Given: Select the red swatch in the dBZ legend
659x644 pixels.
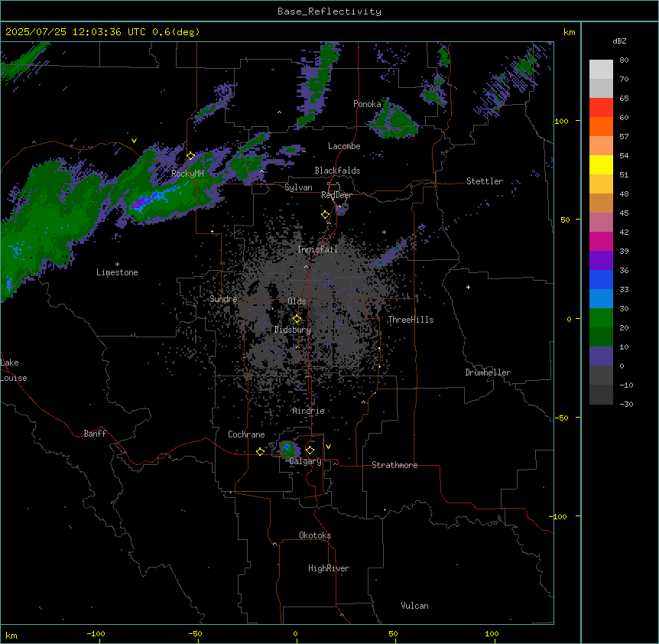Looking at the screenshot, I should (x=601, y=107).
